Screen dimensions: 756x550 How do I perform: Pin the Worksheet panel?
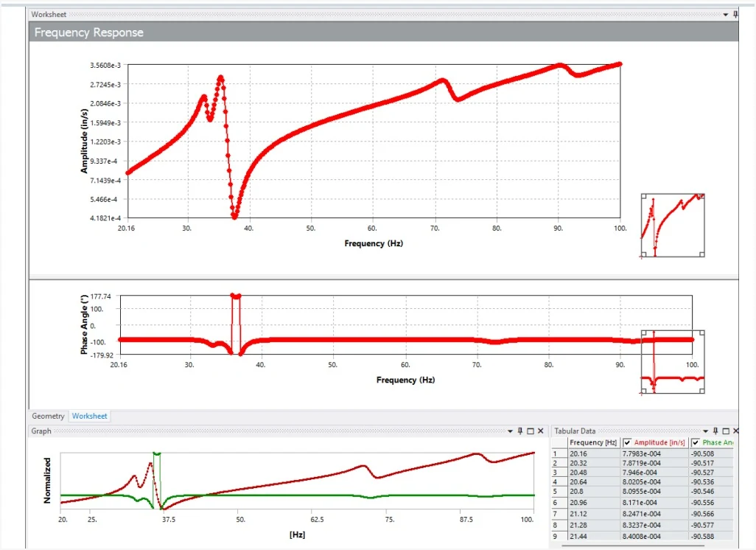(735, 15)
